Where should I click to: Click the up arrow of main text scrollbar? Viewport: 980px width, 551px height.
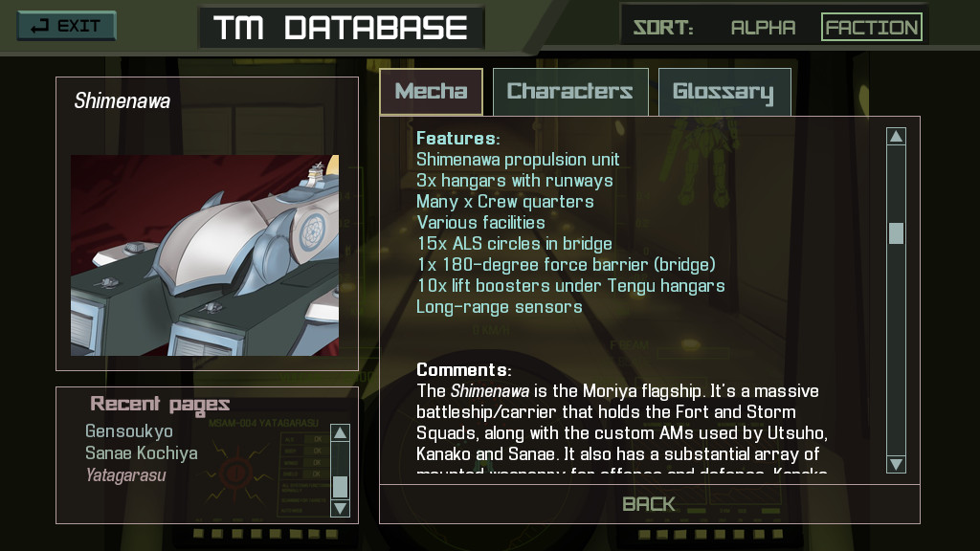(896, 136)
